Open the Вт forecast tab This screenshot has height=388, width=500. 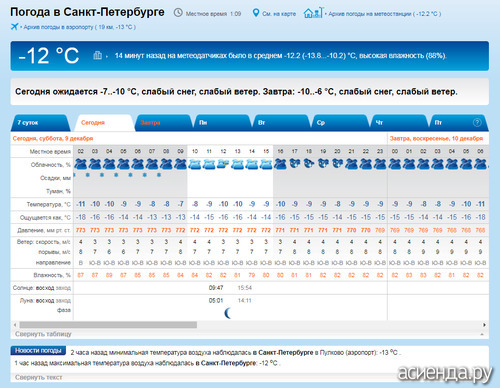[x=281, y=123]
